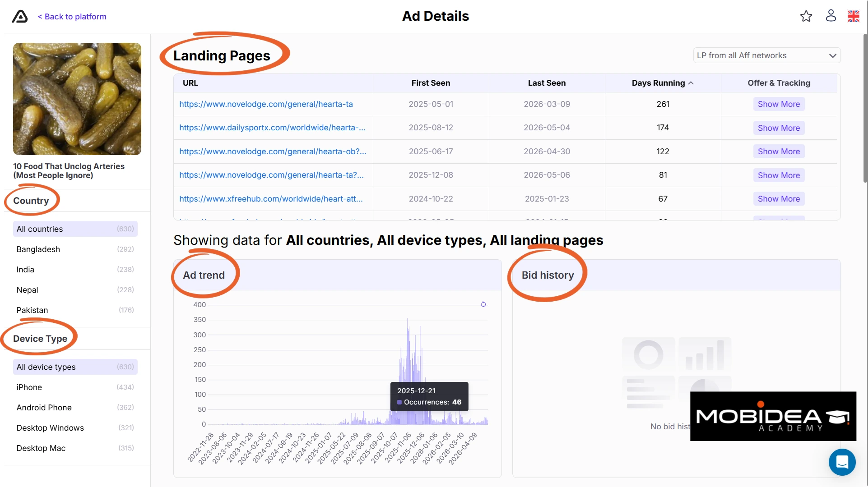Open novelodge hearta-ta landing page URL
The width and height of the screenshot is (868, 487).
coord(266,104)
